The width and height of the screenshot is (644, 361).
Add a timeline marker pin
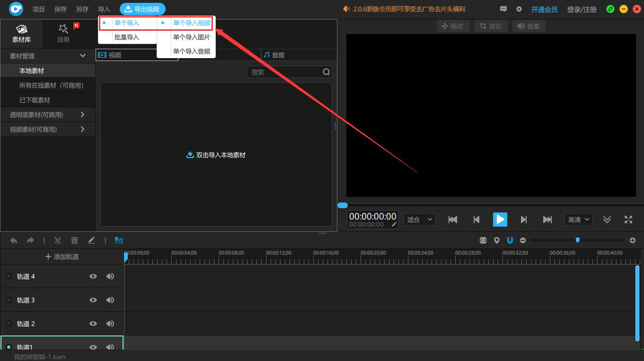pos(496,240)
